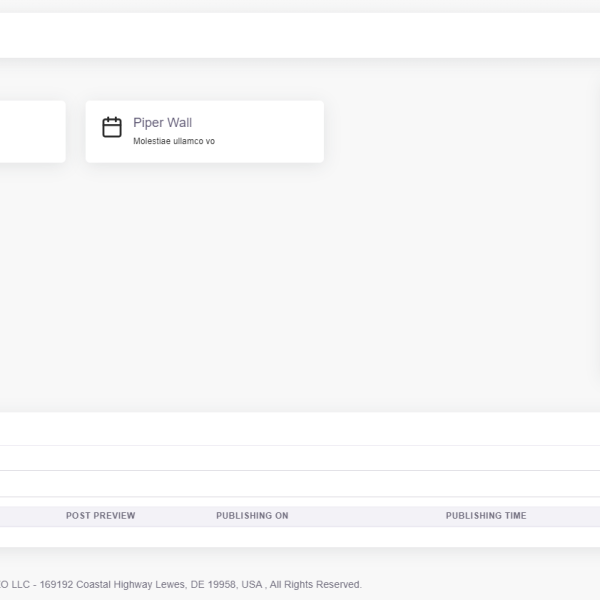Click the middle blank row above table headers
This screenshot has height=600, width=600.
(x=300, y=458)
